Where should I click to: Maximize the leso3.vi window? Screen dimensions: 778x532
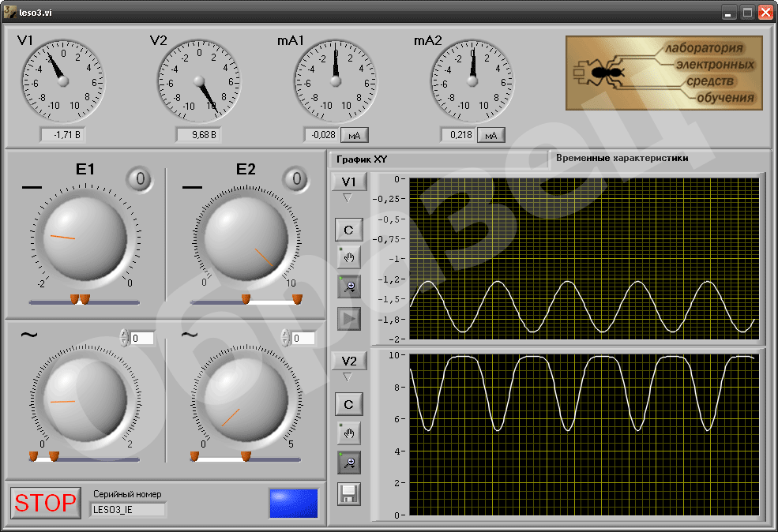pos(747,13)
